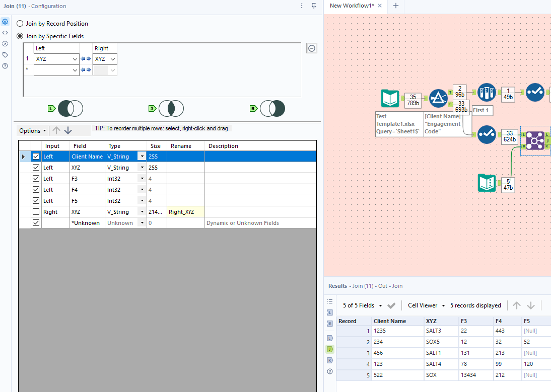Image resolution: width=551 pixels, height=392 pixels.
Task: Enable the Right XYZ field checkbox
Action: 36,212
